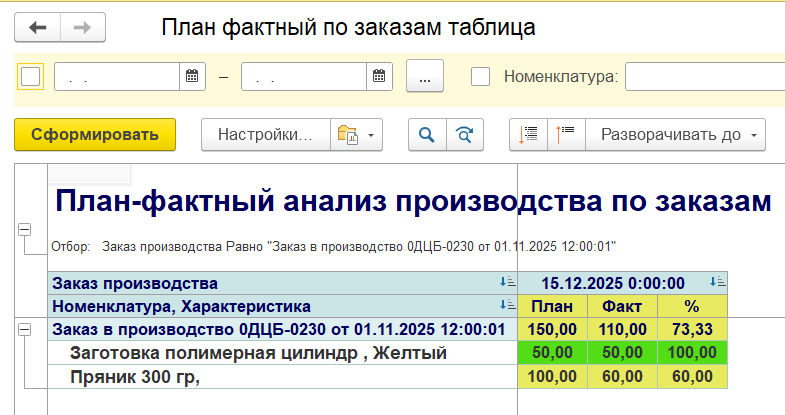Open calendar for the end date
The image size is (785, 415).
pos(379,76)
